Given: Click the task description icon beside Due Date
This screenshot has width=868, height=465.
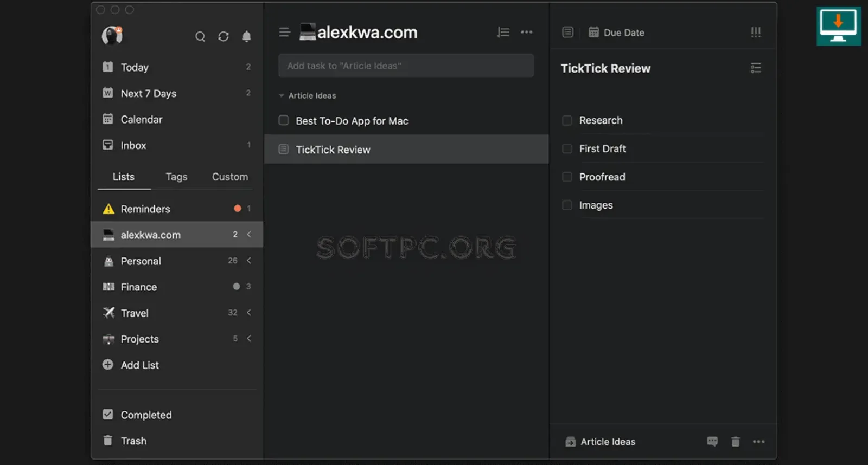Looking at the screenshot, I should click(568, 32).
